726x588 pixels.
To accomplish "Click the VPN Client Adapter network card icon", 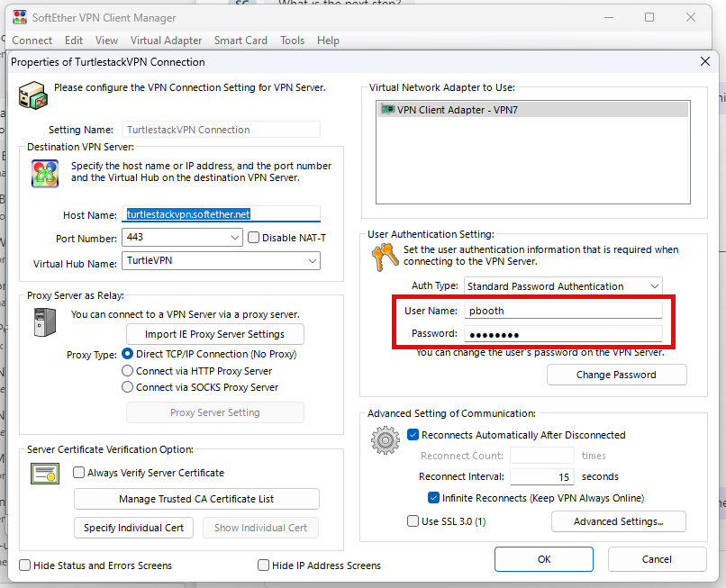I will coord(387,110).
